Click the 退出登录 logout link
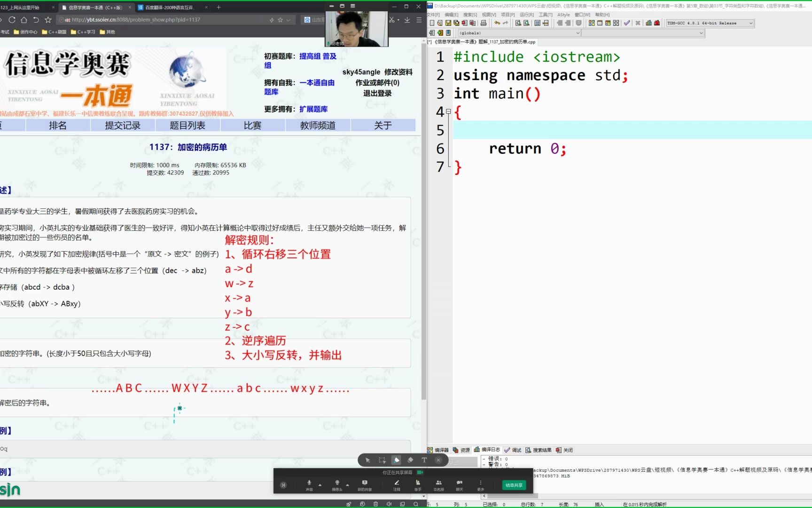Viewport: 812px width, 508px height. click(377, 93)
